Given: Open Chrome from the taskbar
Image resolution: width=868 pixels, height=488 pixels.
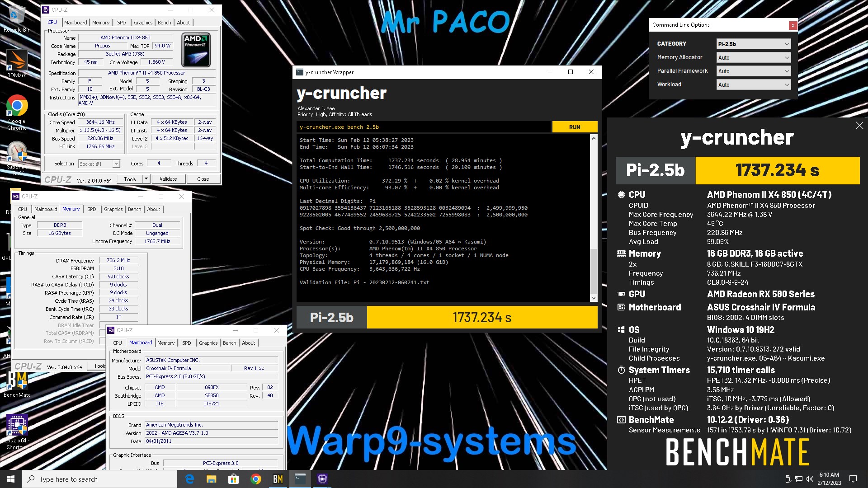Looking at the screenshot, I should (x=256, y=479).
